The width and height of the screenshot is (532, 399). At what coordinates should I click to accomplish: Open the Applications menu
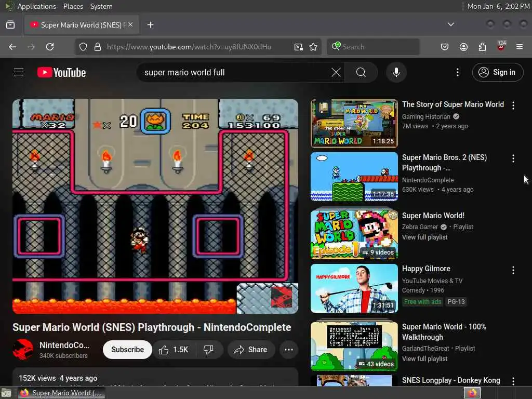(37, 6)
